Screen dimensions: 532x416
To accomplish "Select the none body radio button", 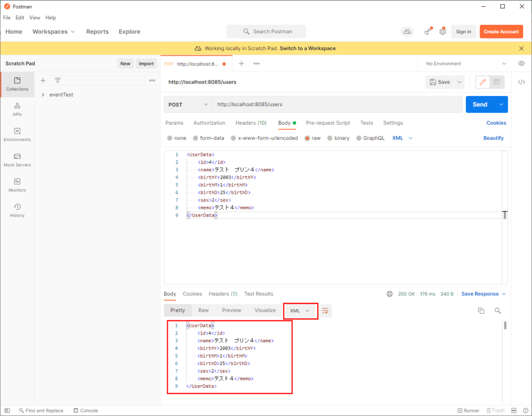I will click(170, 138).
